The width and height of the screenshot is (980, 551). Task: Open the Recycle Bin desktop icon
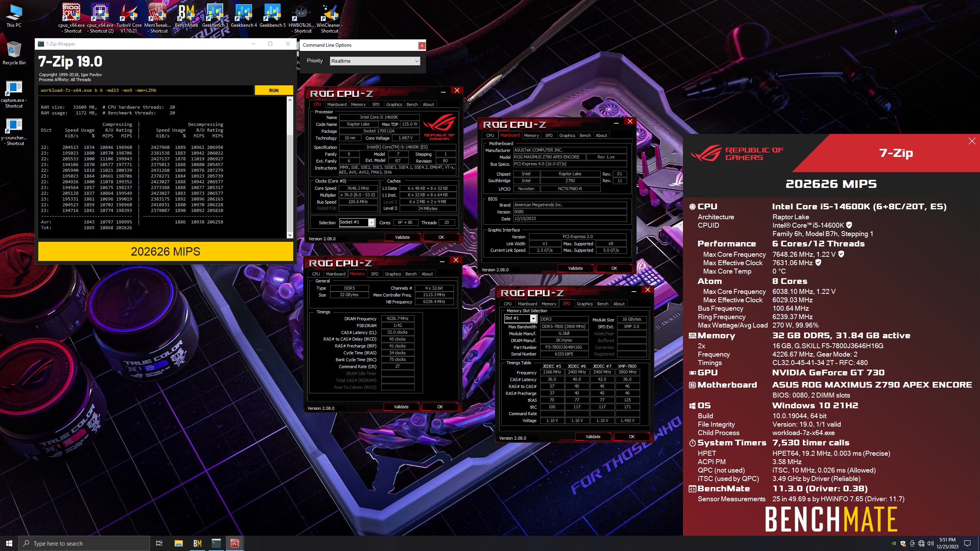[14, 53]
